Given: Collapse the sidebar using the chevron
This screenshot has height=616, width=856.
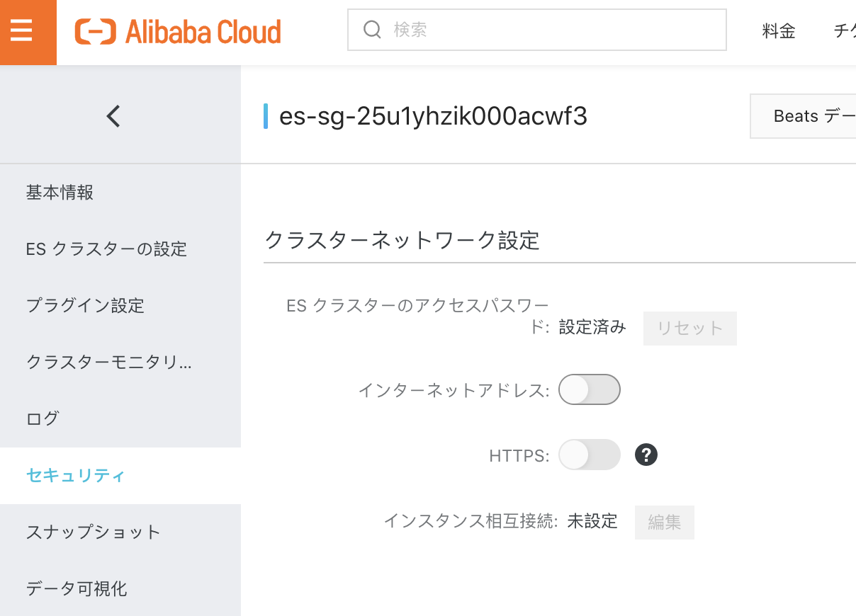Looking at the screenshot, I should 113,115.
